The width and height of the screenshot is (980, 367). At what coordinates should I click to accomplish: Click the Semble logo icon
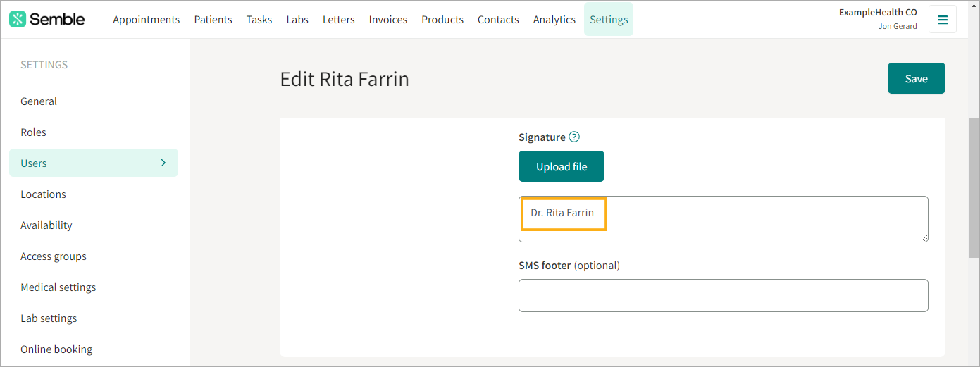pyautogui.click(x=18, y=19)
